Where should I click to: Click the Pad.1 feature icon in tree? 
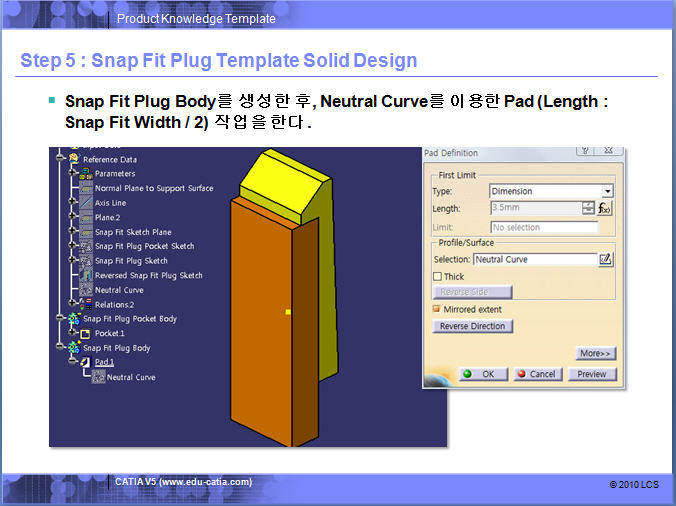(86, 362)
